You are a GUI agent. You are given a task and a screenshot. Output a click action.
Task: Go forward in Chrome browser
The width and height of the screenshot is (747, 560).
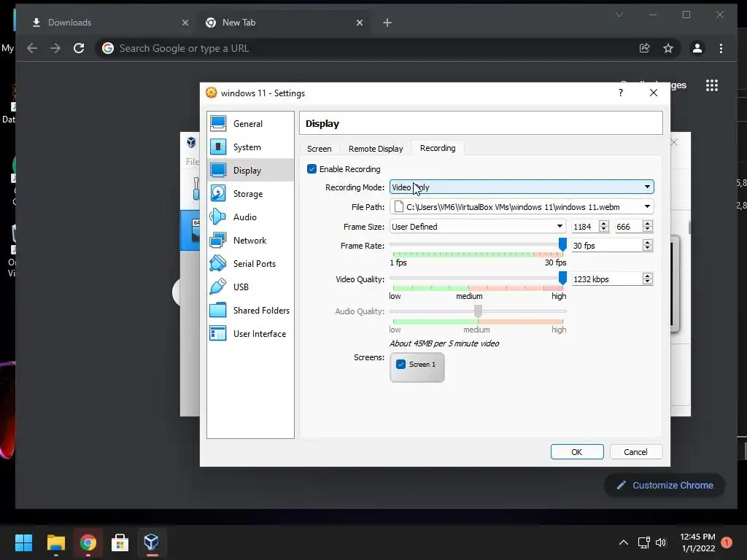coord(55,48)
